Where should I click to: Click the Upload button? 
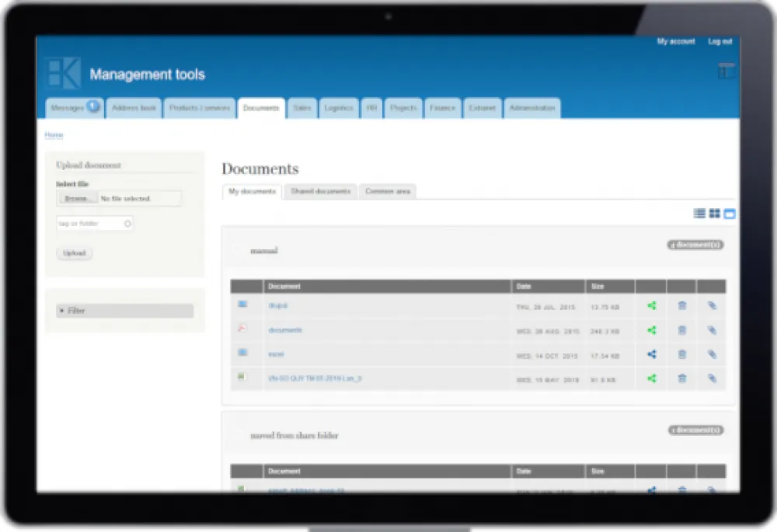pos(75,253)
